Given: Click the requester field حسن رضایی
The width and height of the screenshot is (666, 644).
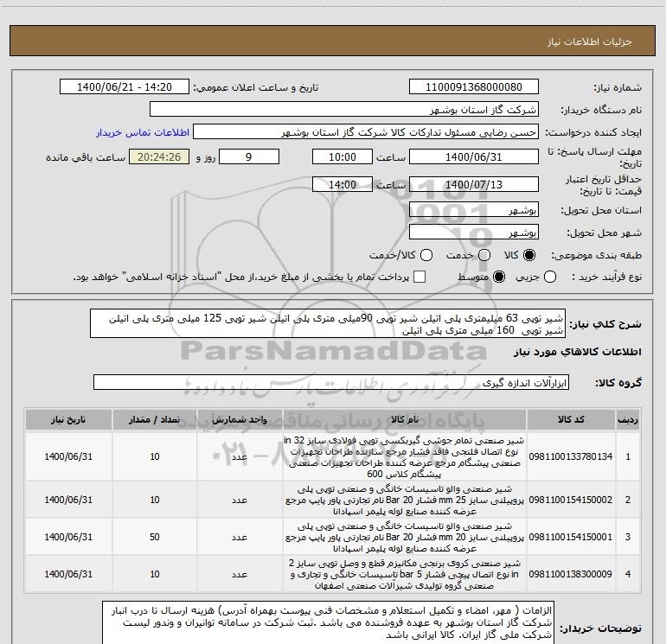Looking at the screenshot, I should click(366, 131).
